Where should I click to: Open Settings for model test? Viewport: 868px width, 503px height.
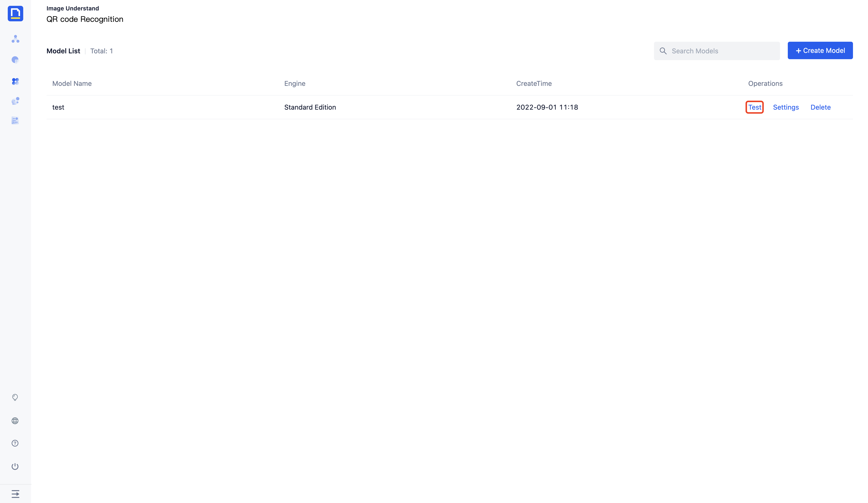coord(786,107)
